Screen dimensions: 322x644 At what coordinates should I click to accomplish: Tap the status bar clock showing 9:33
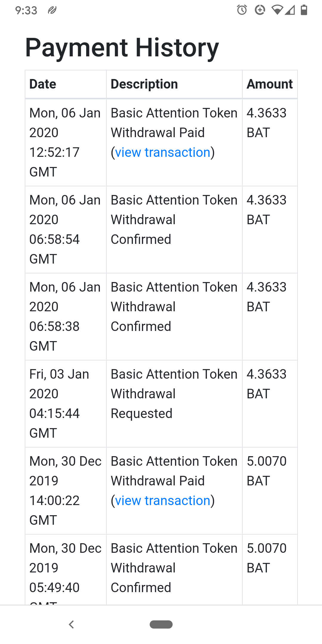pyautogui.click(x=26, y=10)
